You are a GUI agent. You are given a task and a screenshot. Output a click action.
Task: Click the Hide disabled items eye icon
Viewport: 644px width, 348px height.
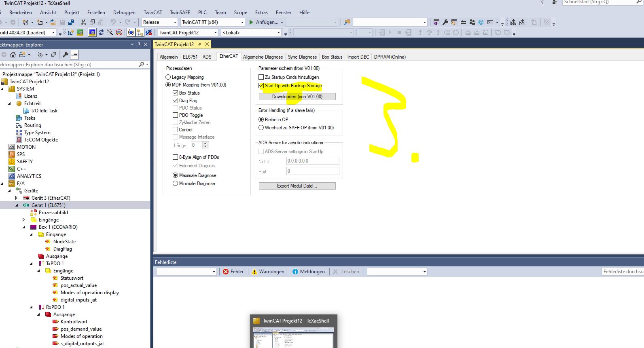[149, 32]
